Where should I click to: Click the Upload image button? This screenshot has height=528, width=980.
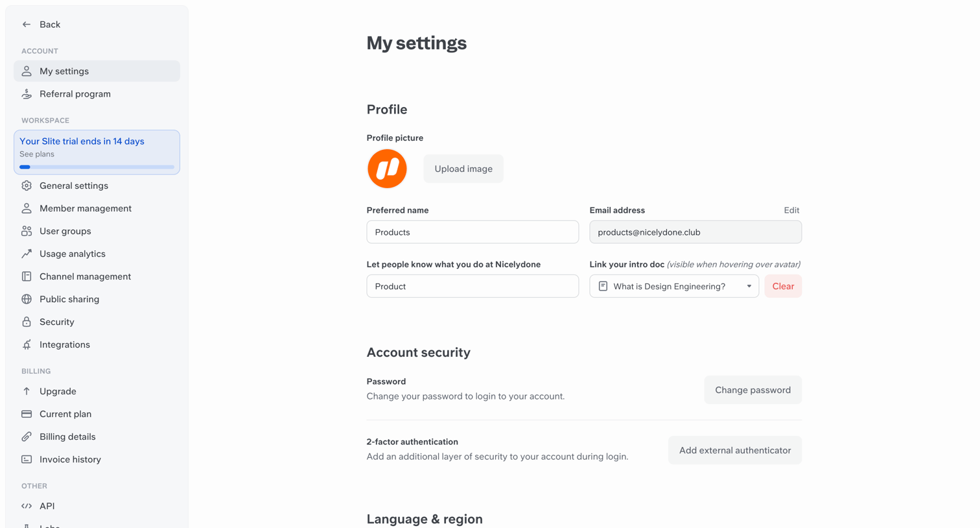pos(463,169)
